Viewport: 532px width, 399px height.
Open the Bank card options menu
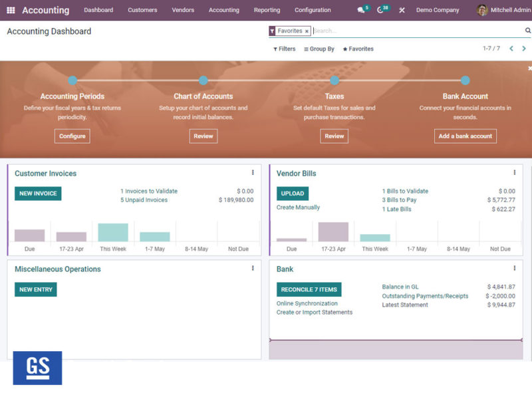click(515, 269)
